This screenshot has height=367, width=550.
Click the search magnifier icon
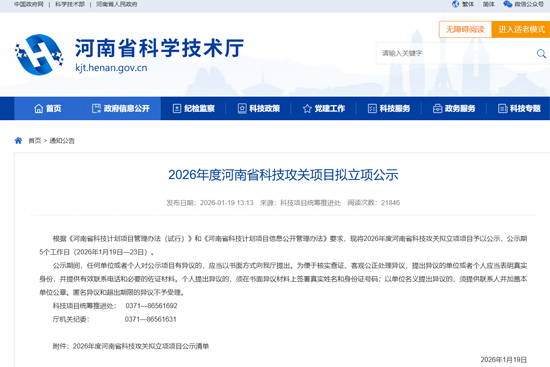541,54
